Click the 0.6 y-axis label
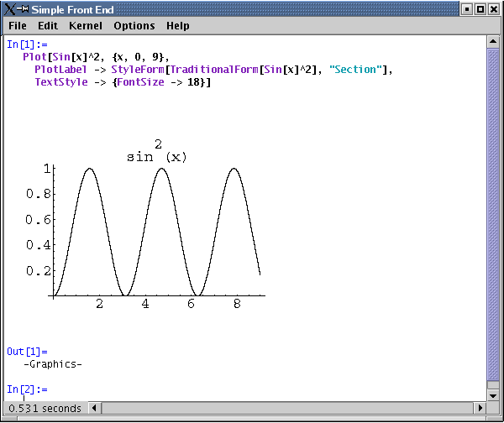Screen dimensions: 504x423 [x=39, y=220]
